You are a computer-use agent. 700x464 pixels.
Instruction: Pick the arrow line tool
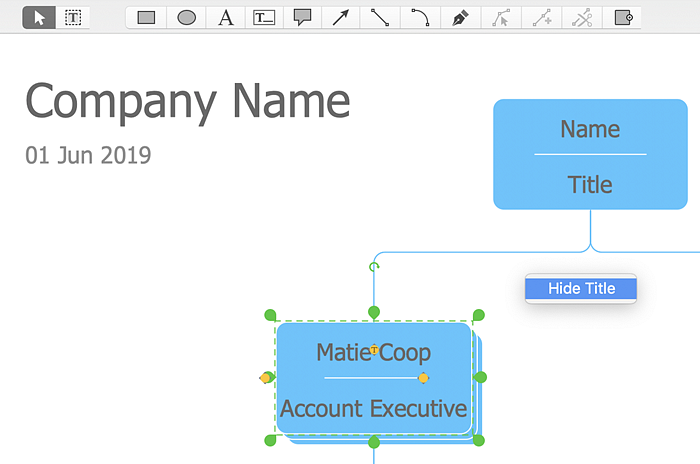[341, 18]
